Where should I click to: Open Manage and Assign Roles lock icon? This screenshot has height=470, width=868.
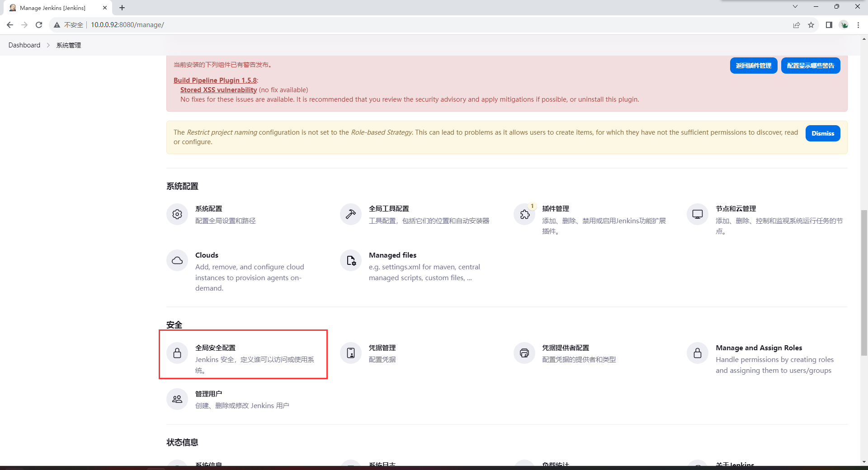698,353
